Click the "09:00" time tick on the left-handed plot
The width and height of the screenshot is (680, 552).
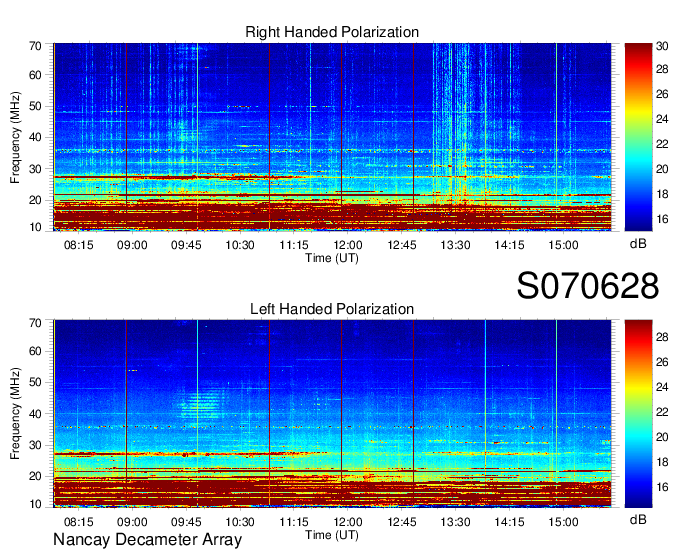tap(132, 522)
